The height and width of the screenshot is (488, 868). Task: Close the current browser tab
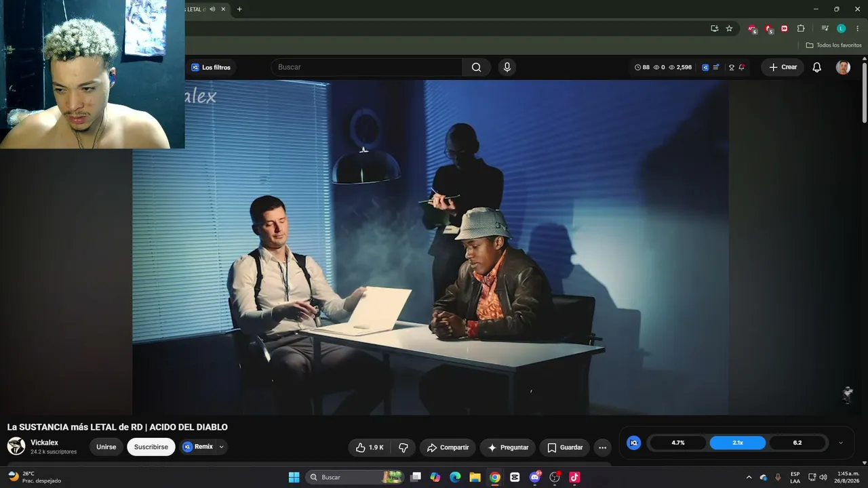click(223, 9)
